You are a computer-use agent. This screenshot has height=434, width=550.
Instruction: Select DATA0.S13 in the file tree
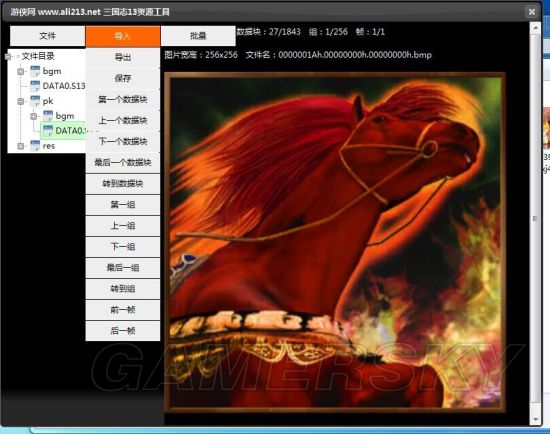64,86
